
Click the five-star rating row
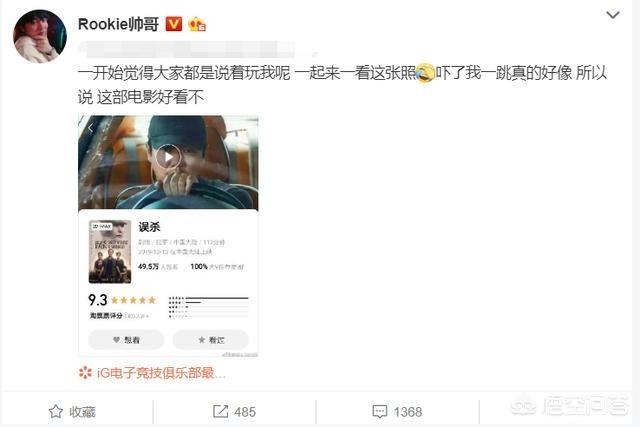133,300
